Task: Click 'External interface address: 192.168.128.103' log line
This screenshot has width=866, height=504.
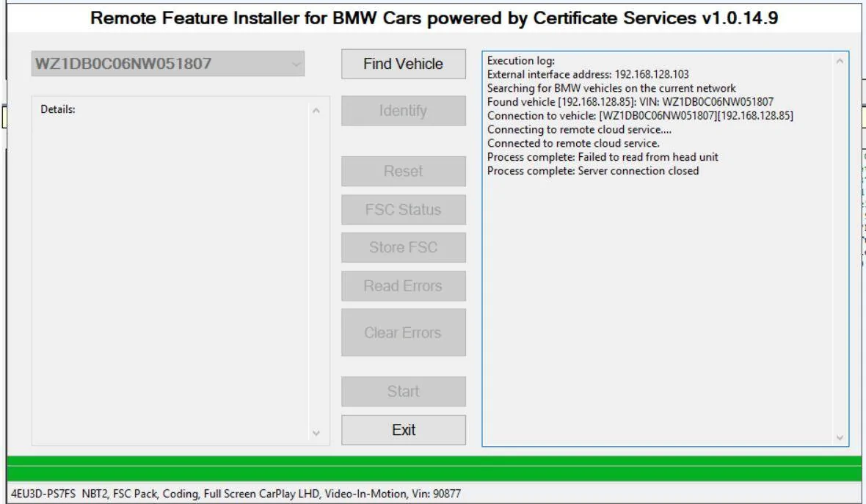Action: click(588, 75)
